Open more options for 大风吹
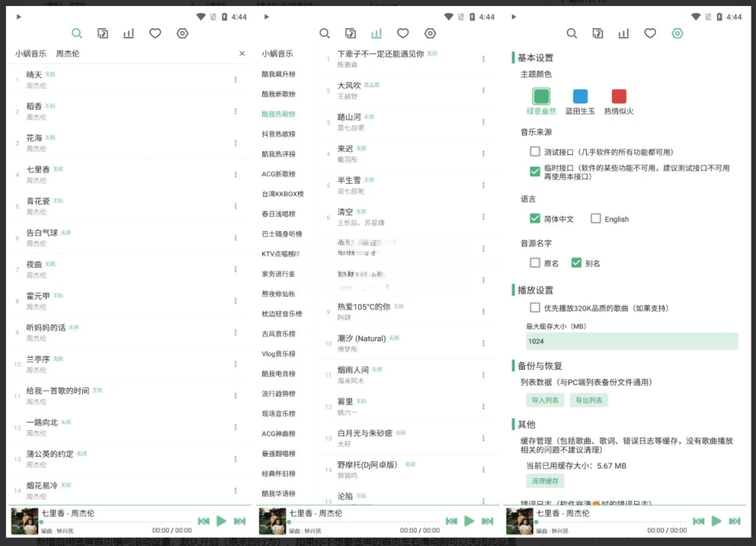 [x=484, y=91]
